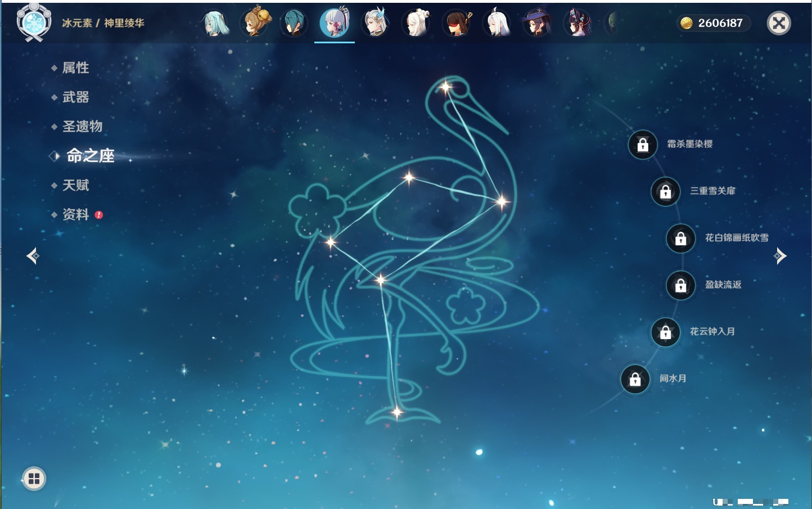
Task: Select the brown-haired portrait with red band
Action: coord(457,23)
